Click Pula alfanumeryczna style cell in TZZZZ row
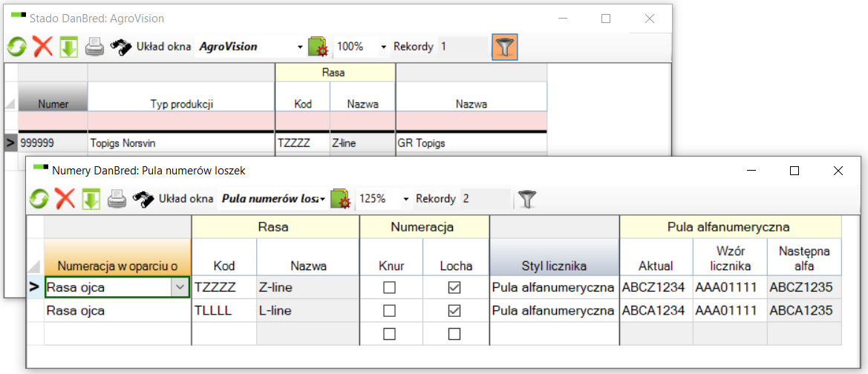The height and width of the screenshot is (374, 868). tap(554, 287)
